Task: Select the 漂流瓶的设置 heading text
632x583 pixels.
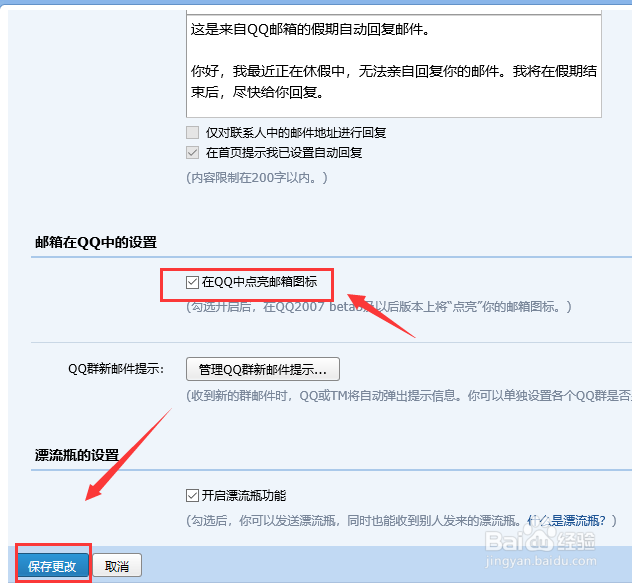Action: pos(77,455)
